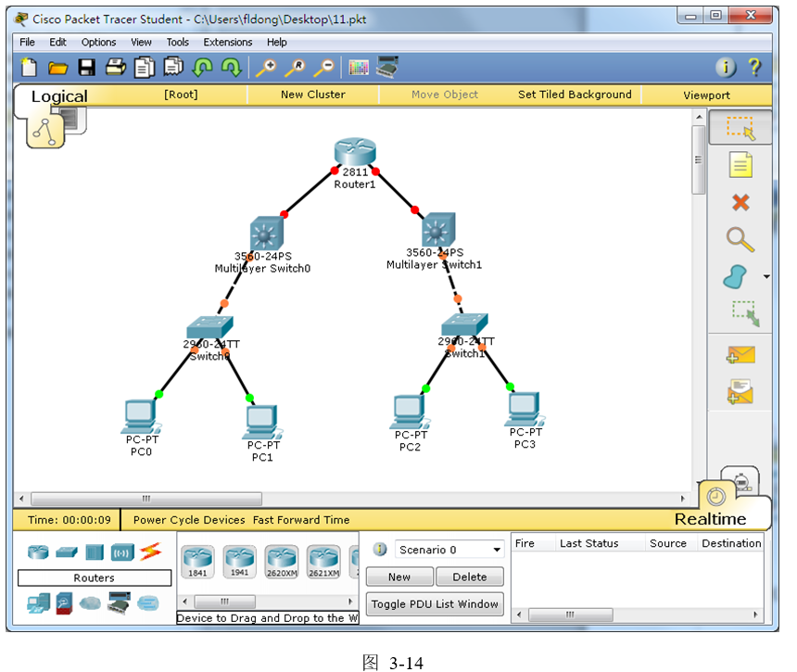Select the Delete tool red X
797x672 pixels.
[x=740, y=203]
